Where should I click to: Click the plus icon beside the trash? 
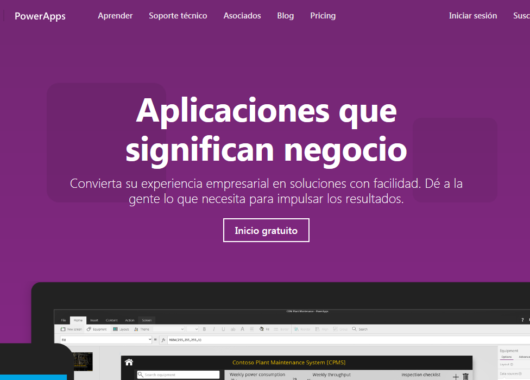coord(456,377)
